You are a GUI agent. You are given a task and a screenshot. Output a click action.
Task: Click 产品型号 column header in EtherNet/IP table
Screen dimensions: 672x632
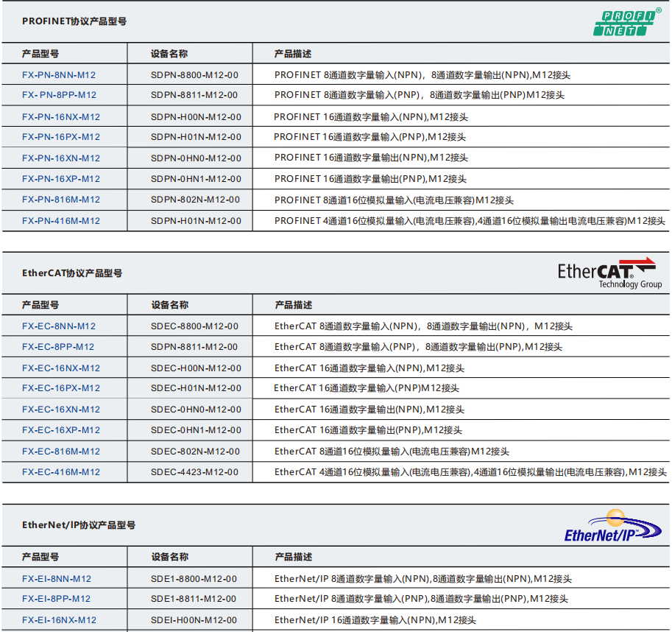click(x=40, y=558)
